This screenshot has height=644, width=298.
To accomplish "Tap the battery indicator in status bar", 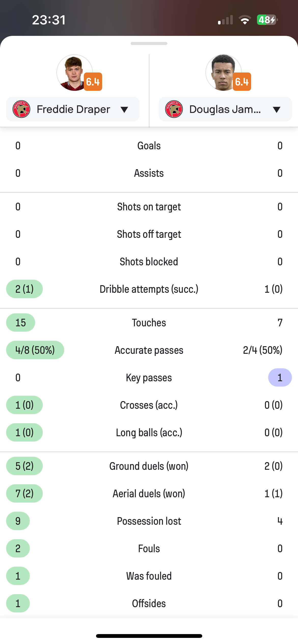I will pos(267,20).
